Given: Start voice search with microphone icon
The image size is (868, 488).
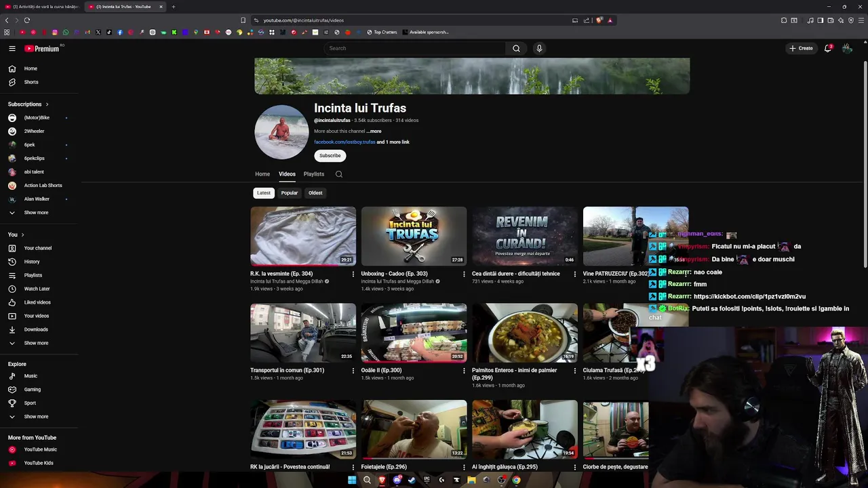Looking at the screenshot, I should (539, 48).
